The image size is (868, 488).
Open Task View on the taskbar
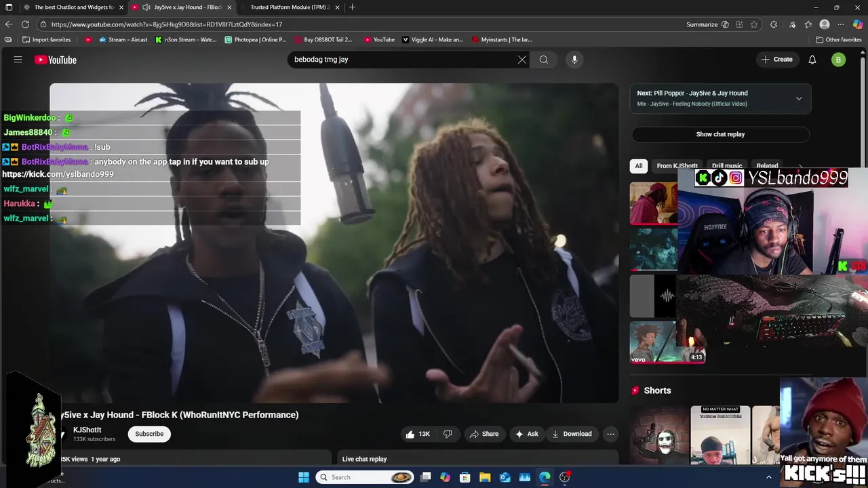tap(426, 477)
